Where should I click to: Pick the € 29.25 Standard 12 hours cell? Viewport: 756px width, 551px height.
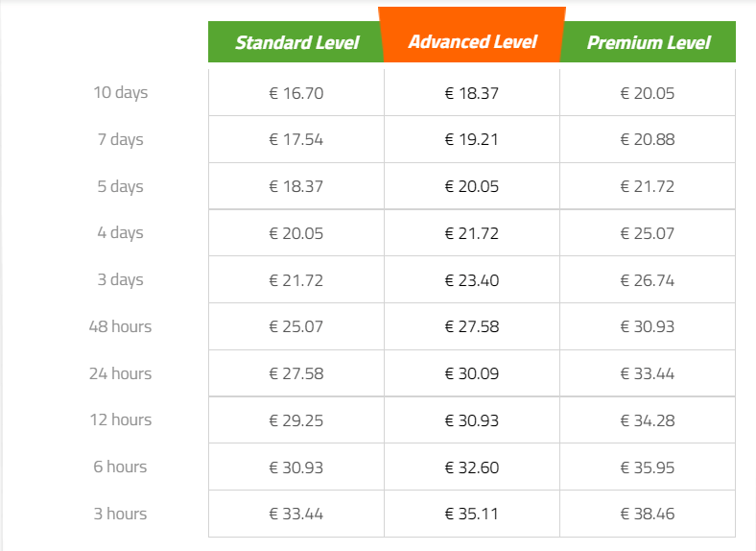pos(296,420)
